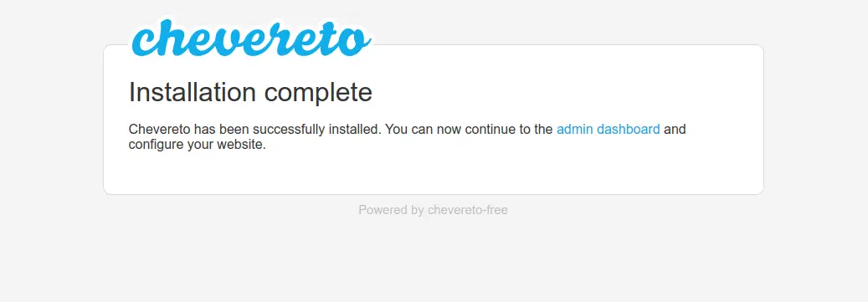Viewport: 868px width, 302px height.
Task: Select the Installation complete heading
Action: 250,92
